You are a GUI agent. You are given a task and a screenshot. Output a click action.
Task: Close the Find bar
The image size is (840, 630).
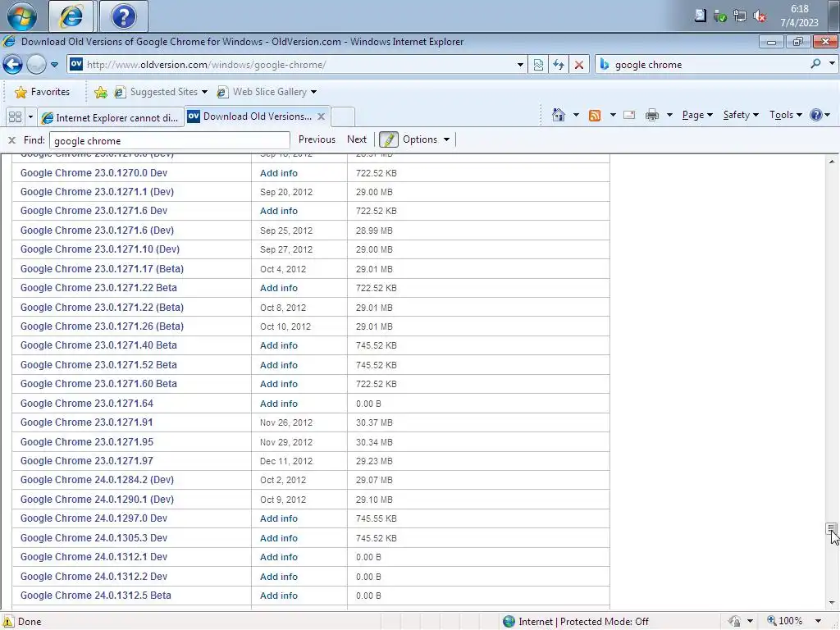click(x=11, y=140)
